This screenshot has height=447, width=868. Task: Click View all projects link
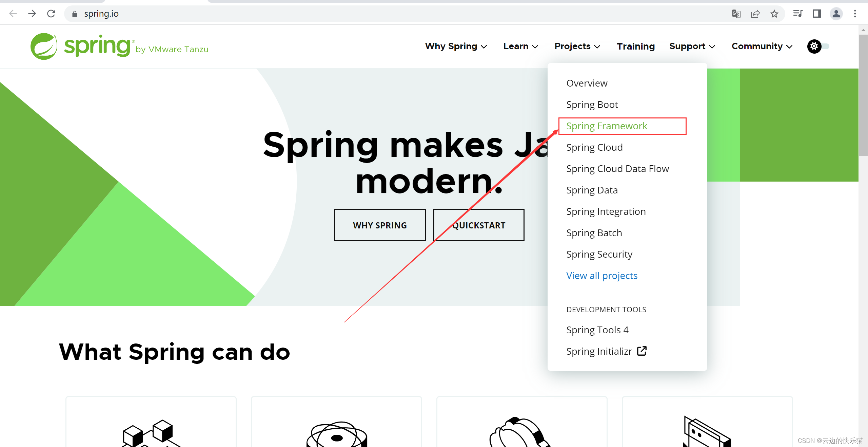pyautogui.click(x=602, y=275)
